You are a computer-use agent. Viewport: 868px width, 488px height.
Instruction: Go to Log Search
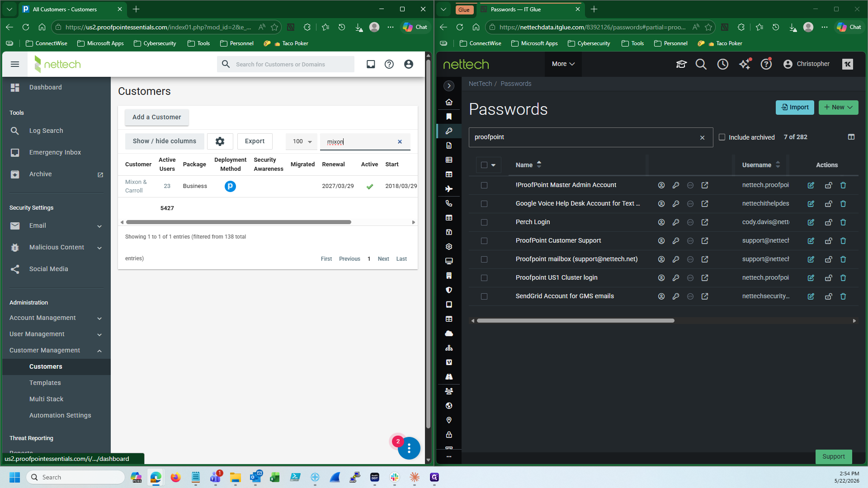46,131
